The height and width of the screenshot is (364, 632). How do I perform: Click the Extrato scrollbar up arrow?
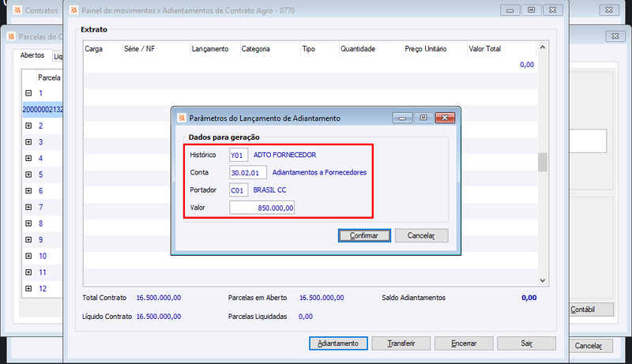543,47
